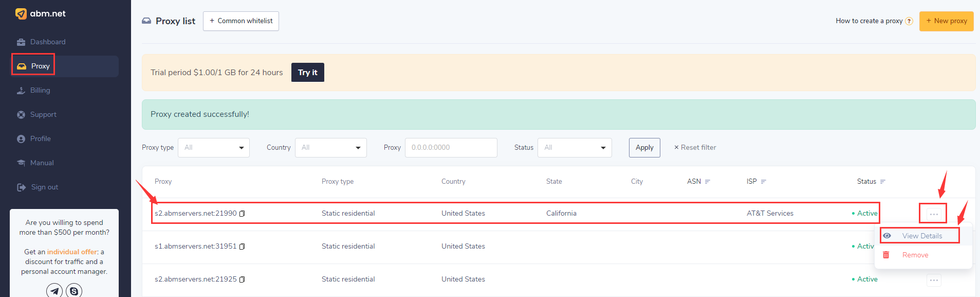
Task: Copy the s1.abmservers.net:31951 proxy address
Action: click(x=242, y=247)
